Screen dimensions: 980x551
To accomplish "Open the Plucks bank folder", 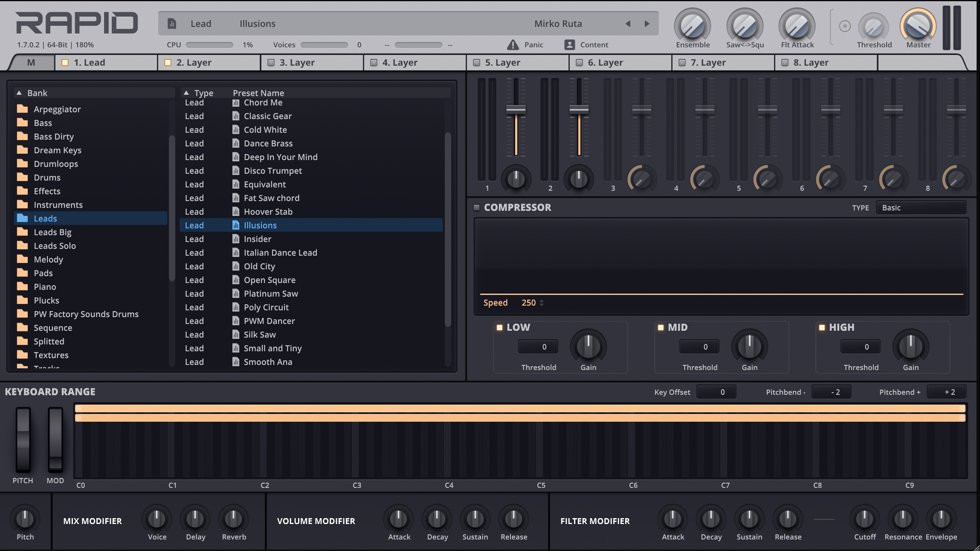I will (x=91, y=300).
